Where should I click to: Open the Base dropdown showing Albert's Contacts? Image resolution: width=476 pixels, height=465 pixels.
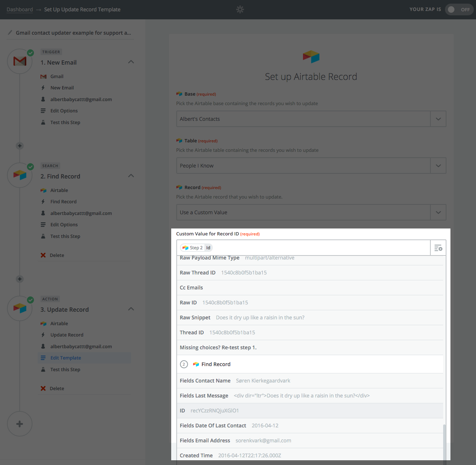(311, 119)
